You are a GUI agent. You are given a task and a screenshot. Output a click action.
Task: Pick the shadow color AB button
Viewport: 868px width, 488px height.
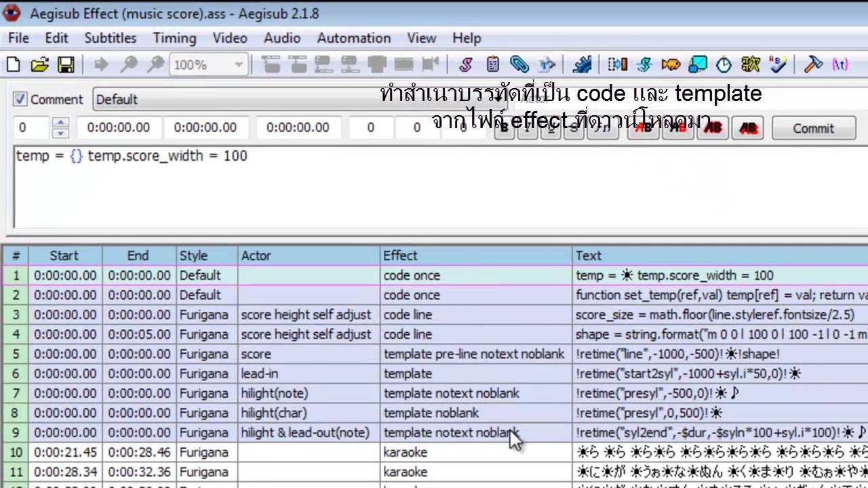[x=748, y=127]
